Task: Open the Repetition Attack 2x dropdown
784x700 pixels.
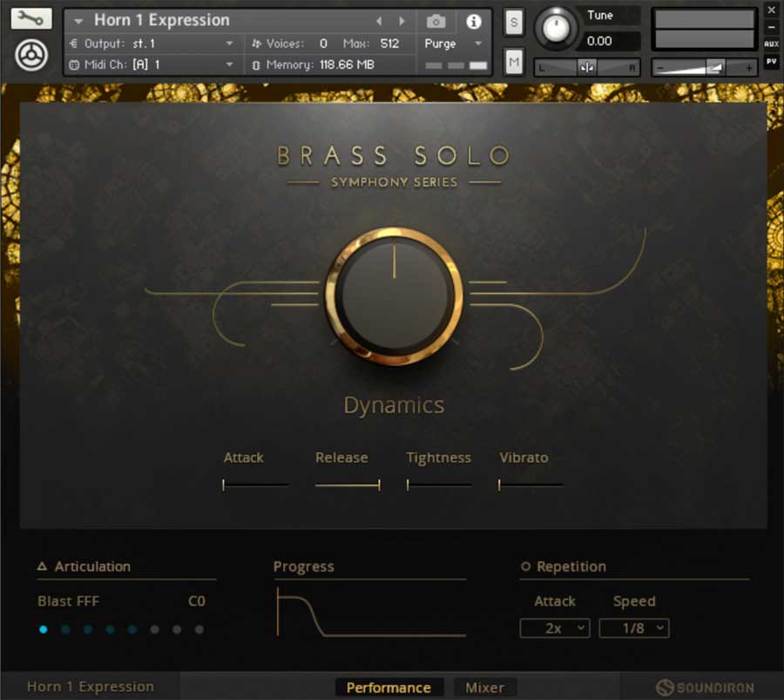Action: pos(555,629)
